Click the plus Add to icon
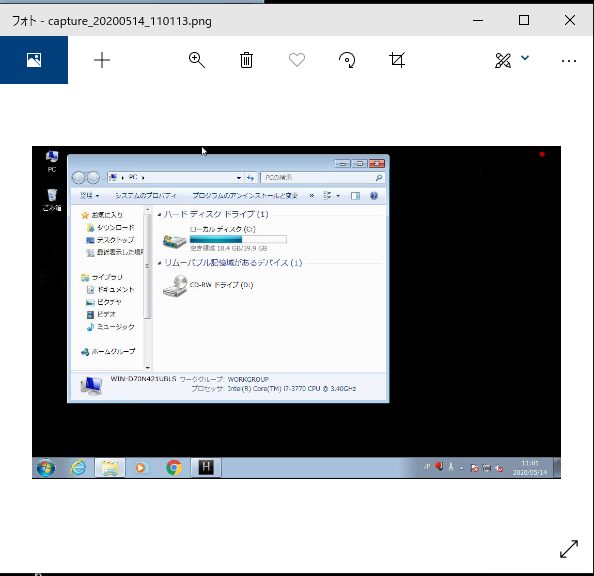 click(x=102, y=60)
